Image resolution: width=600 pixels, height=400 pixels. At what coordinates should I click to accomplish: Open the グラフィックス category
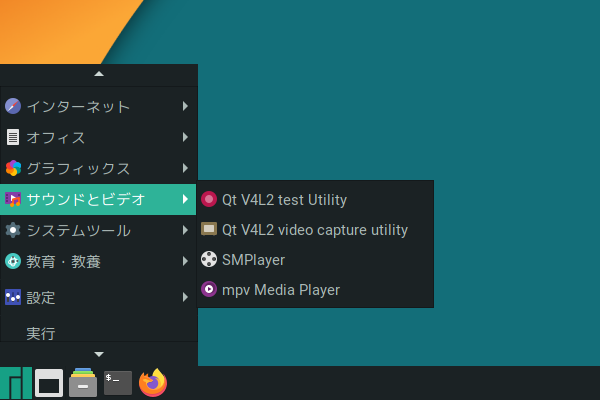coord(99,168)
